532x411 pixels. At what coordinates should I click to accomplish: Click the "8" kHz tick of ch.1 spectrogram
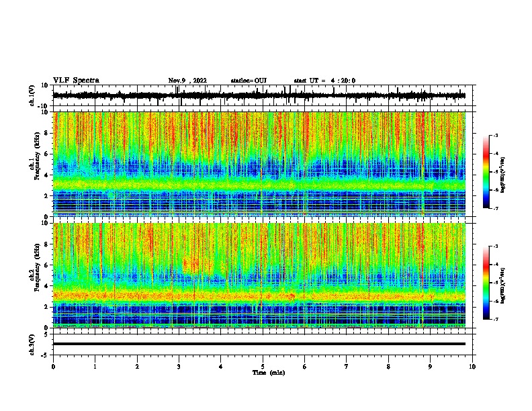(x=47, y=133)
